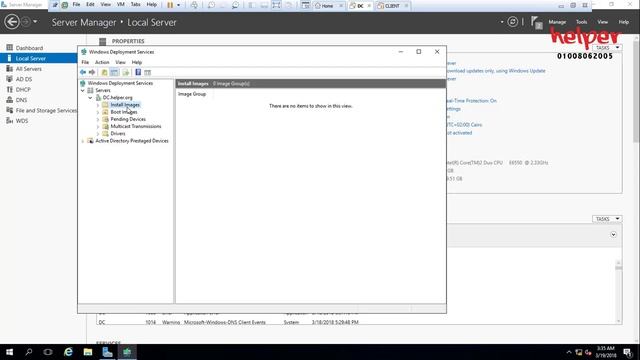Open Dashboard in Server Manager sidebar

(29, 48)
